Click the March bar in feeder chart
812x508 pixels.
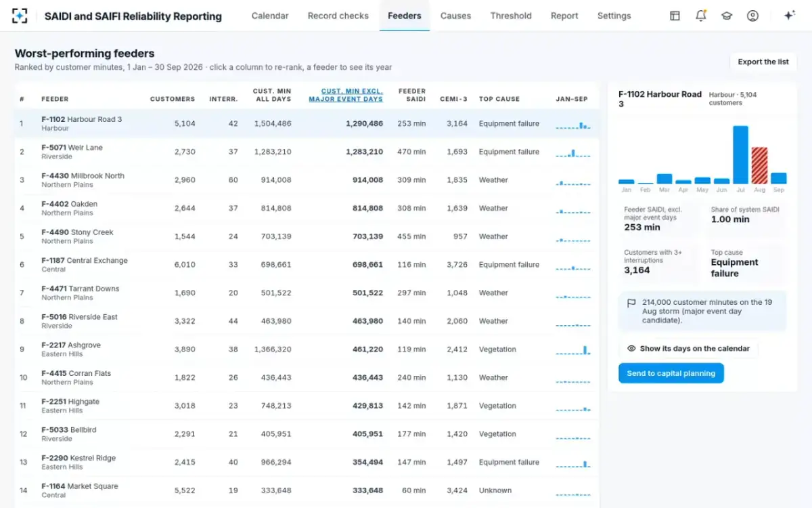tap(664, 179)
